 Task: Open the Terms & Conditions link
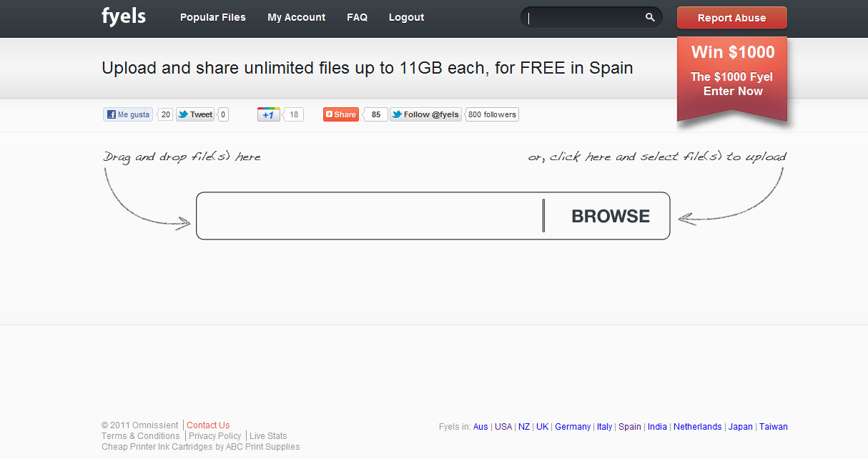(141, 436)
